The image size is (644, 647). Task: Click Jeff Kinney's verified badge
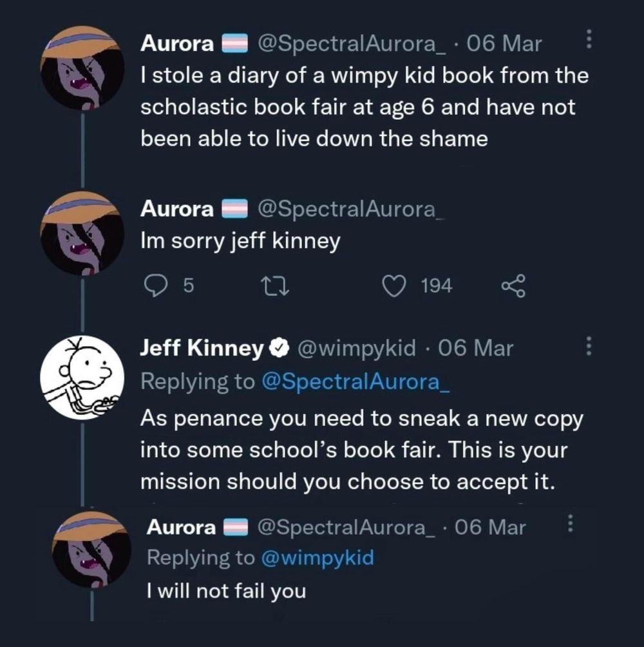pos(278,349)
